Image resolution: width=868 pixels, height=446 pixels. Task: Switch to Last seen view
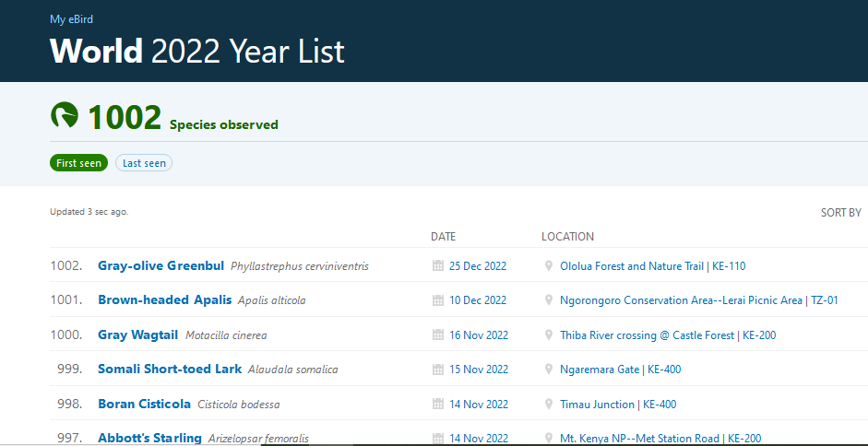point(144,163)
